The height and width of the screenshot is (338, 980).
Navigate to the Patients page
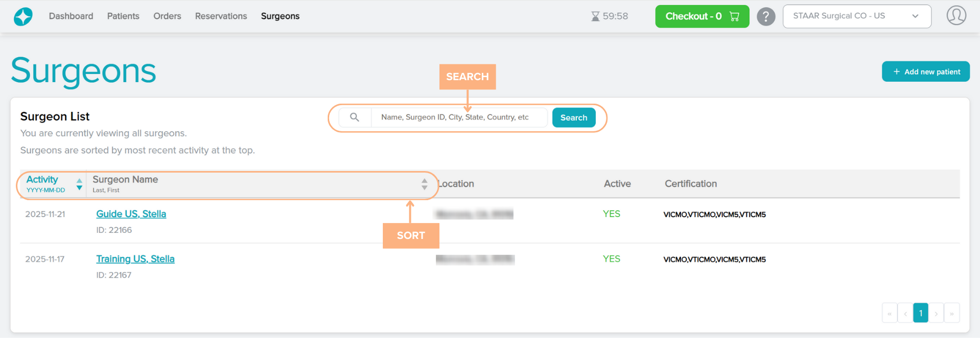pyautogui.click(x=123, y=16)
